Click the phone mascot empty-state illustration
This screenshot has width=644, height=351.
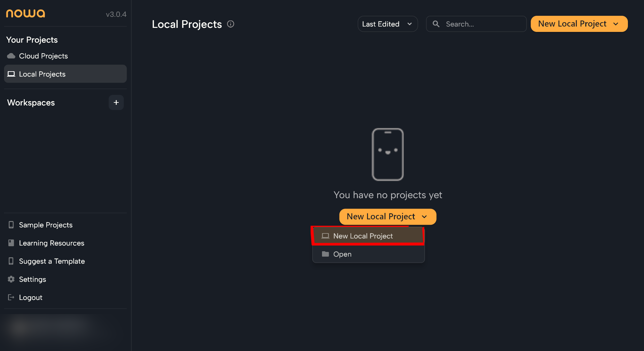[x=387, y=154]
